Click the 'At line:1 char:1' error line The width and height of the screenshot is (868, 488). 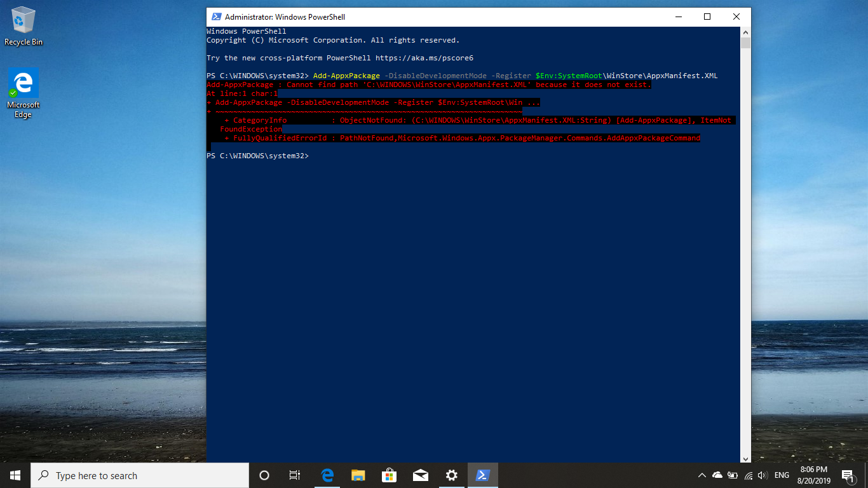tap(242, 93)
